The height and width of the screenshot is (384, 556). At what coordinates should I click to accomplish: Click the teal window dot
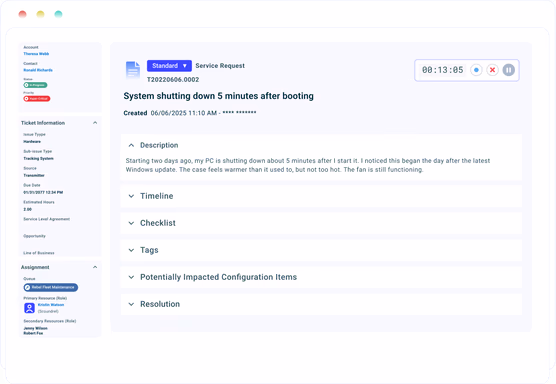[59, 14]
